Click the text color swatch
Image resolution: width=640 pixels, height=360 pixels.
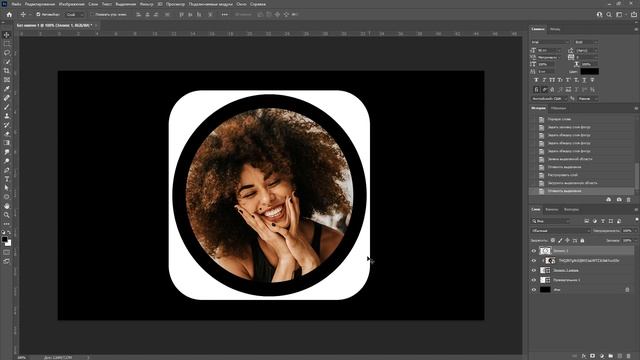point(589,72)
